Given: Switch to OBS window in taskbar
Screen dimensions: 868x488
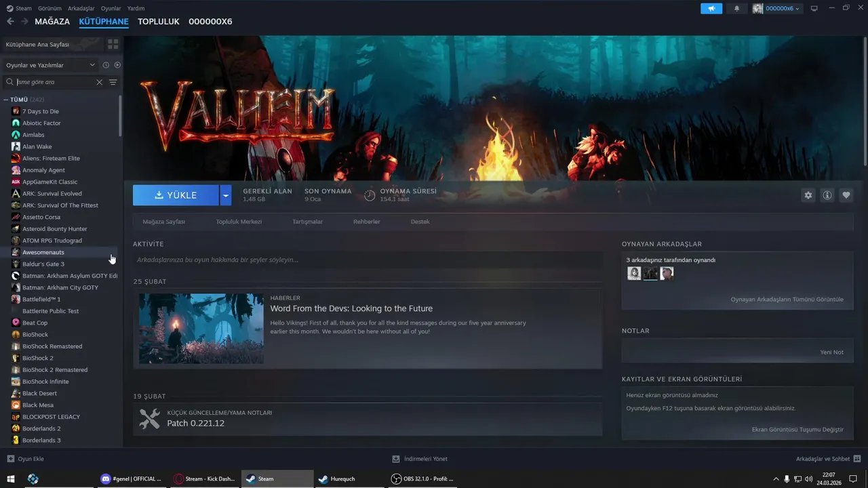Looking at the screenshot, I should pos(422,479).
